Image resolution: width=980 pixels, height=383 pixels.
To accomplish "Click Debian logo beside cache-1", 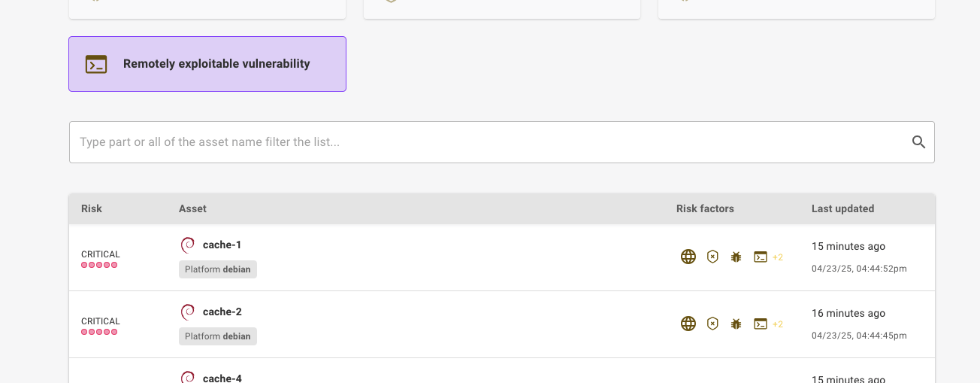I will pyautogui.click(x=187, y=245).
